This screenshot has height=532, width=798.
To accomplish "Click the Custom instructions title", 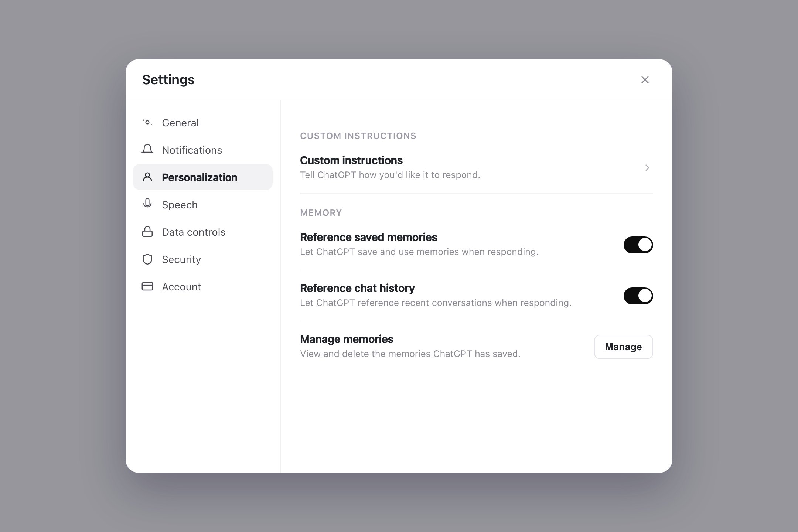I will 351,160.
